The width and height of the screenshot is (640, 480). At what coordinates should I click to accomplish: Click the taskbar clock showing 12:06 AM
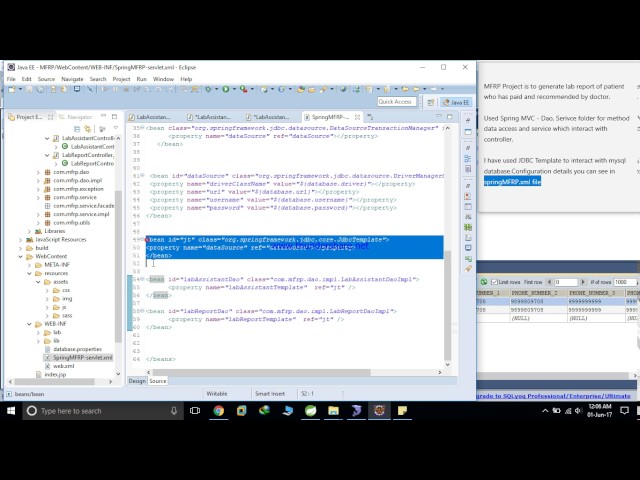click(x=599, y=411)
